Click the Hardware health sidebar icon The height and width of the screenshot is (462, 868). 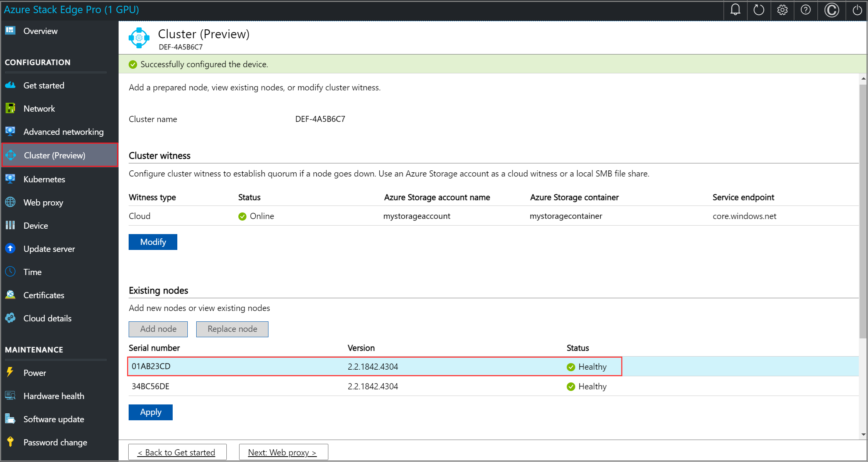10,396
